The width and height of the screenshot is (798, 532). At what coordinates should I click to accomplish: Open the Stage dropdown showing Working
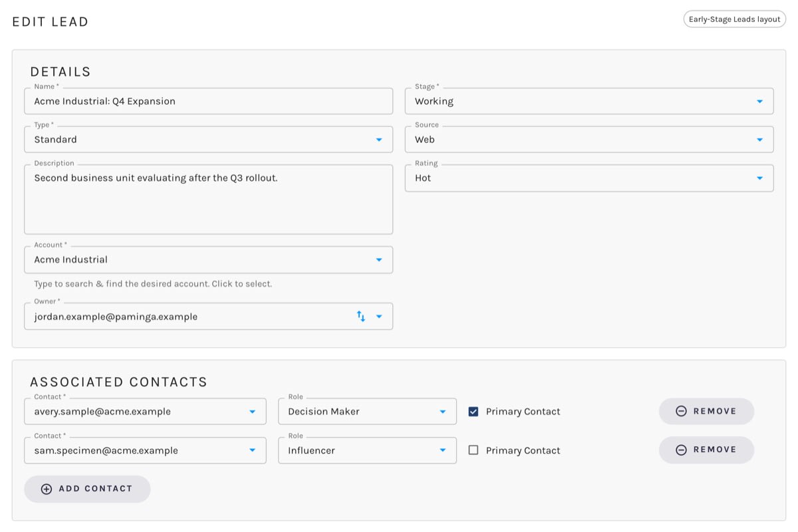(589, 101)
